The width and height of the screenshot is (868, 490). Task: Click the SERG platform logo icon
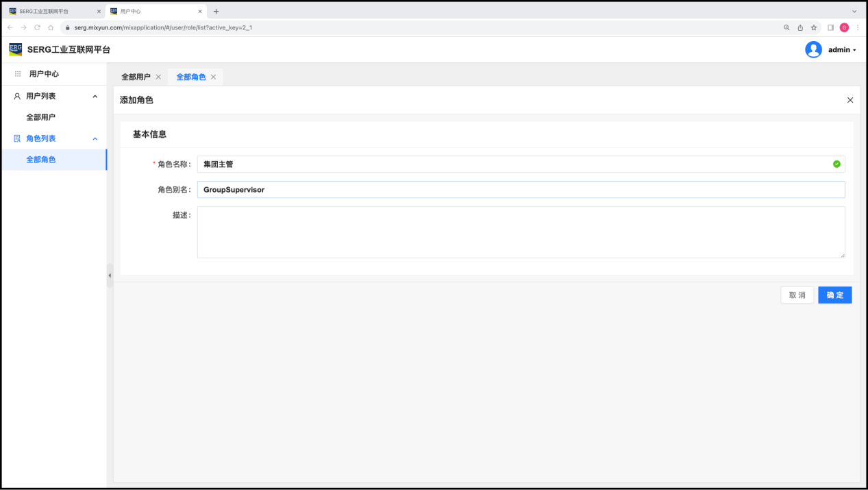15,49
